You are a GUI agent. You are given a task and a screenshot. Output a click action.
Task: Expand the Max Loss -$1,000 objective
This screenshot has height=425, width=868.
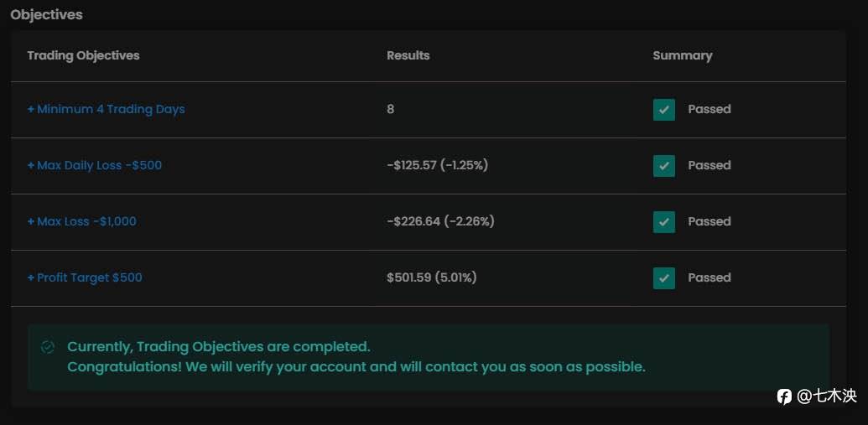point(82,221)
